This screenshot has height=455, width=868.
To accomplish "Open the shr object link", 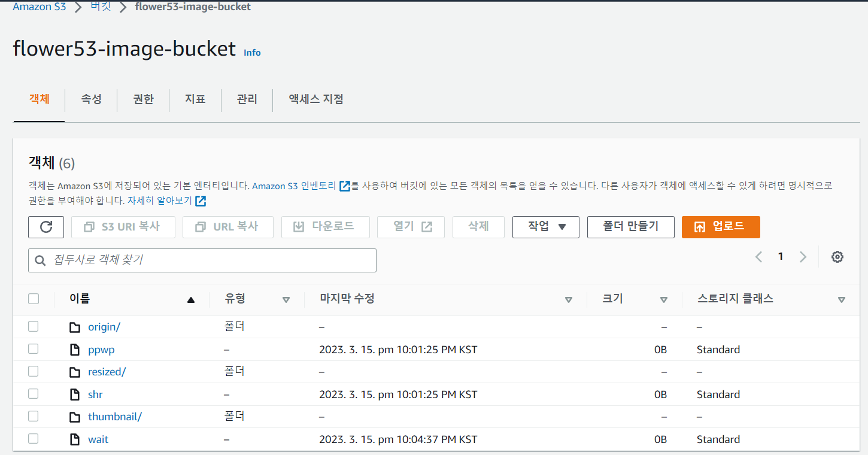I will point(95,395).
